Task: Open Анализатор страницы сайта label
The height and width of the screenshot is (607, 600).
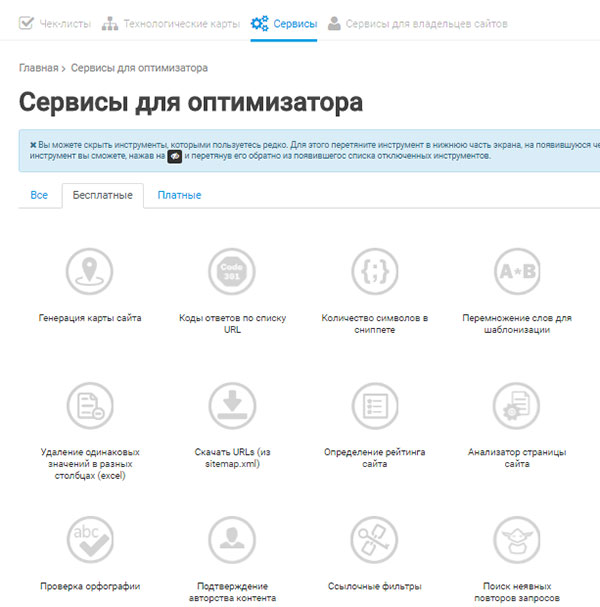Action: click(x=517, y=458)
